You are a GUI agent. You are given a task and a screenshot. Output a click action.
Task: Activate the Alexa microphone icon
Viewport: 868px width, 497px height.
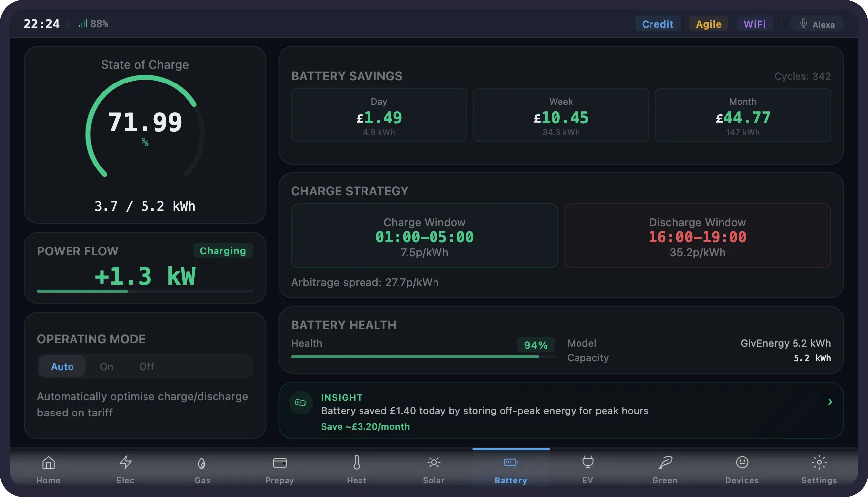click(802, 23)
